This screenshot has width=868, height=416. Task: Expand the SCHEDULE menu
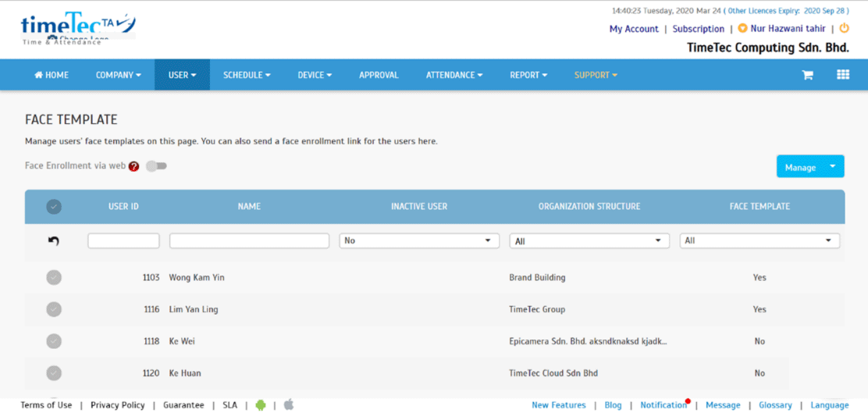pos(247,75)
